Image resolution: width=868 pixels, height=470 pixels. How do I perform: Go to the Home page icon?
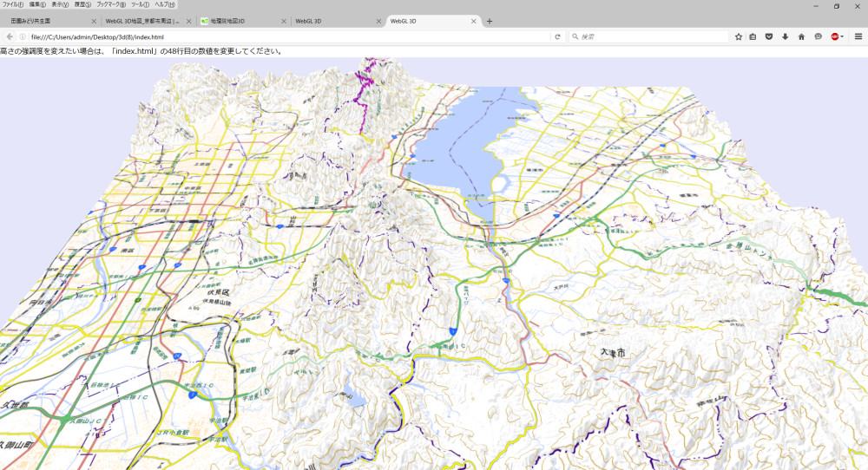pyautogui.click(x=801, y=36)
